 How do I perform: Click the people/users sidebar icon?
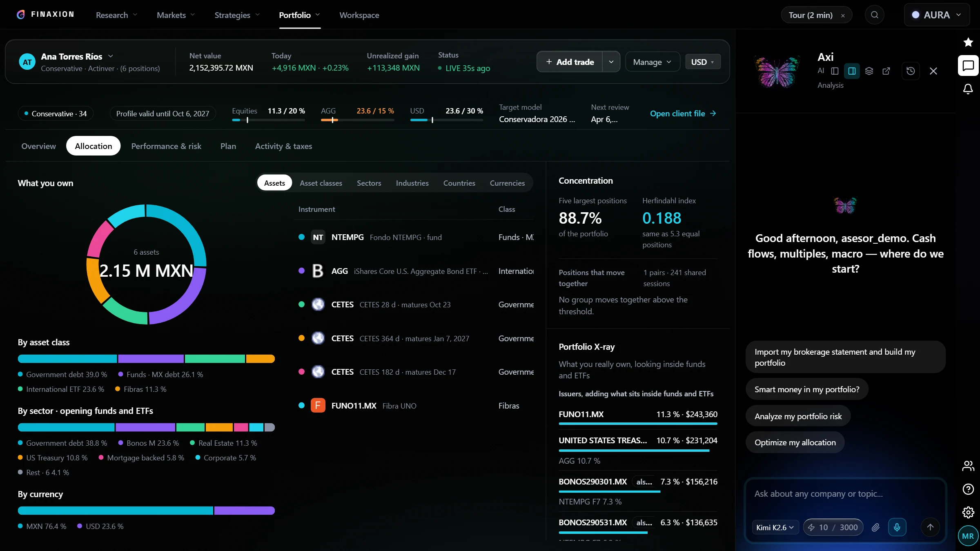(968, 466)
